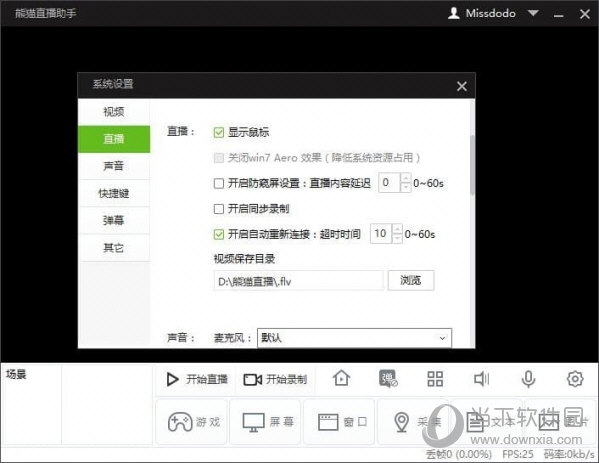The image size is (599, 463).
Task: Decrease the 直播内容延迟 value with down arrow
Action: point(406,188)
